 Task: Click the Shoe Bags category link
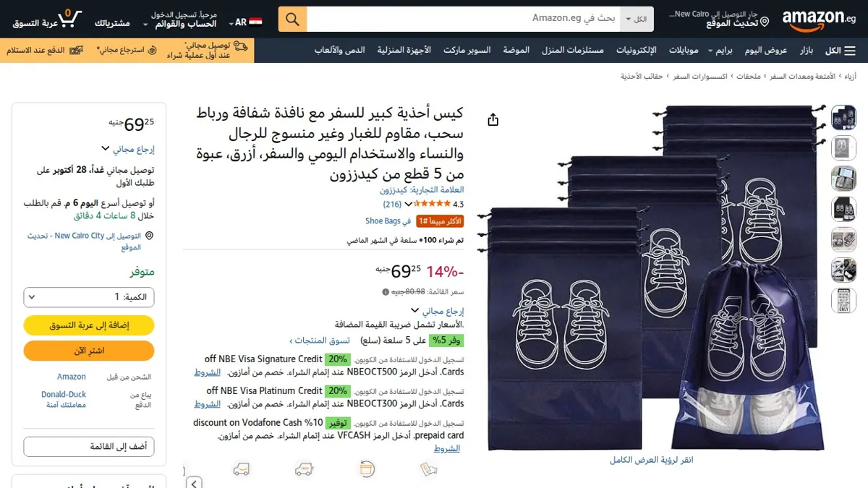[383, 221]
